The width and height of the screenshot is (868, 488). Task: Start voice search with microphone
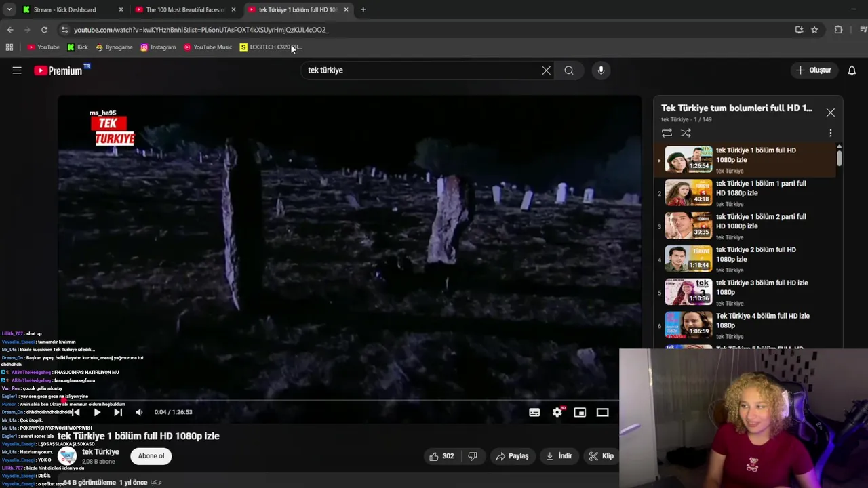pos(601,70)
